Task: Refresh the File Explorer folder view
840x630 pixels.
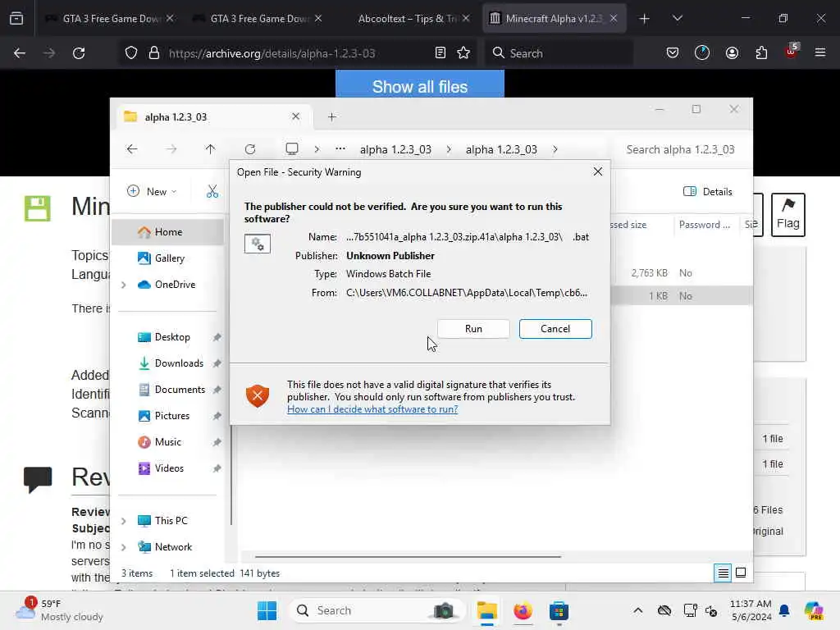Action: click(x=249, y=149)
